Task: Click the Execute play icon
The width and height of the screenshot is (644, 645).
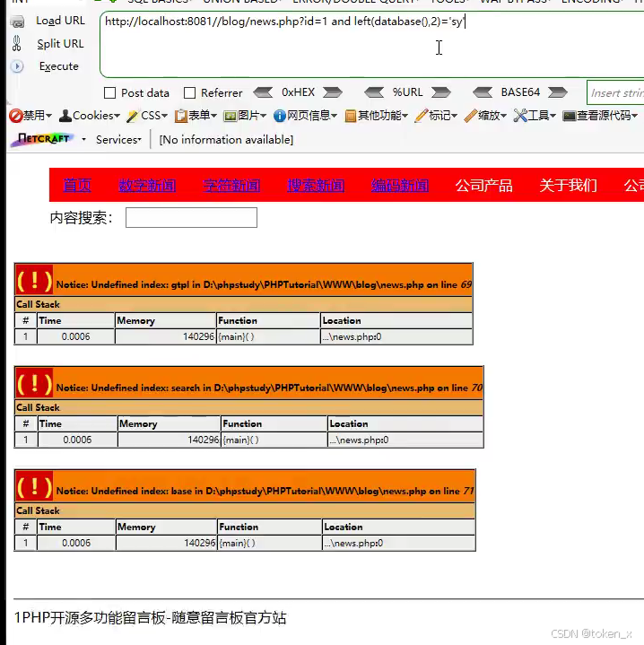Action: coord(17,66)
